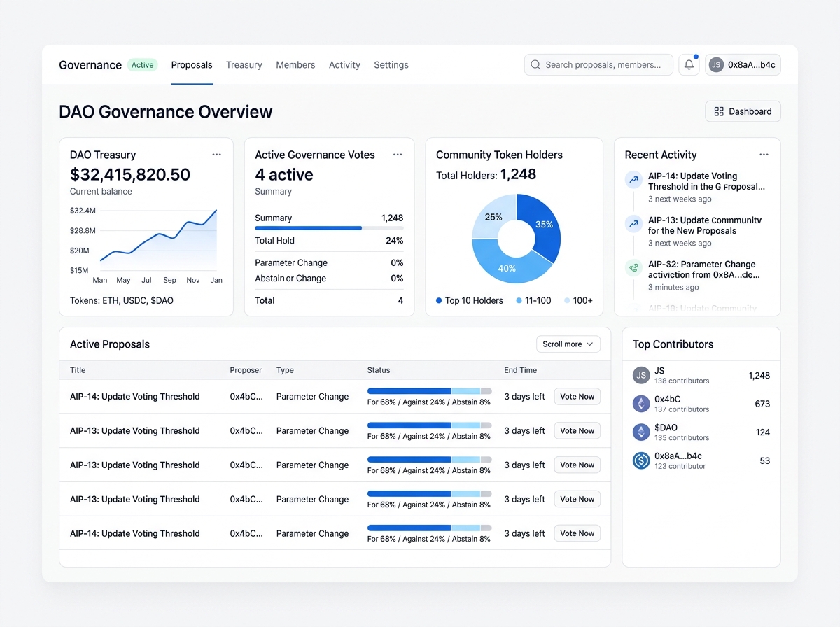The height and width of the screenshot is (627, 840).
Task: Switch to the Proposals tab
Action: pyautogui.click(x=192, y=65)
